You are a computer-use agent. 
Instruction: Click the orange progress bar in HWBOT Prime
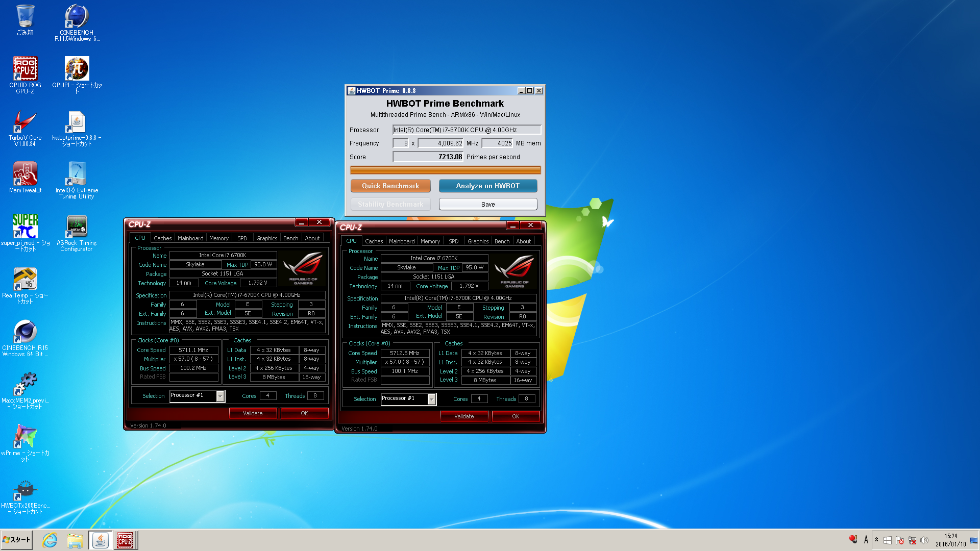pos(445,170)
